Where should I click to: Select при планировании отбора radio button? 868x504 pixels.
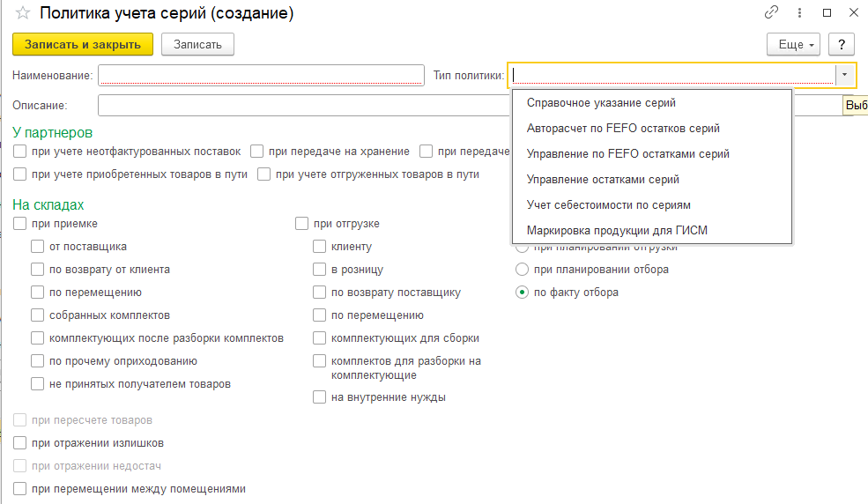tap(522, 270)
